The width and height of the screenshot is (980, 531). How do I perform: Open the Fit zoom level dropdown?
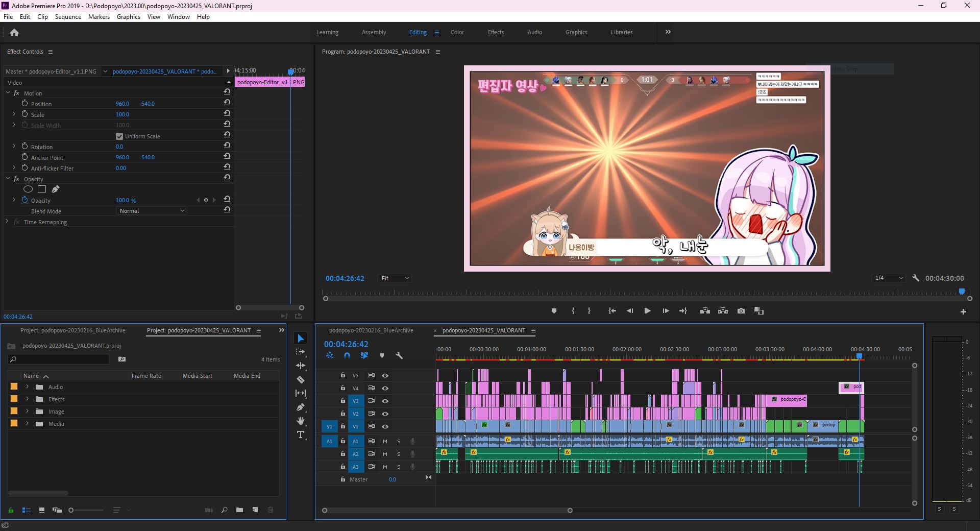(395, 278)
